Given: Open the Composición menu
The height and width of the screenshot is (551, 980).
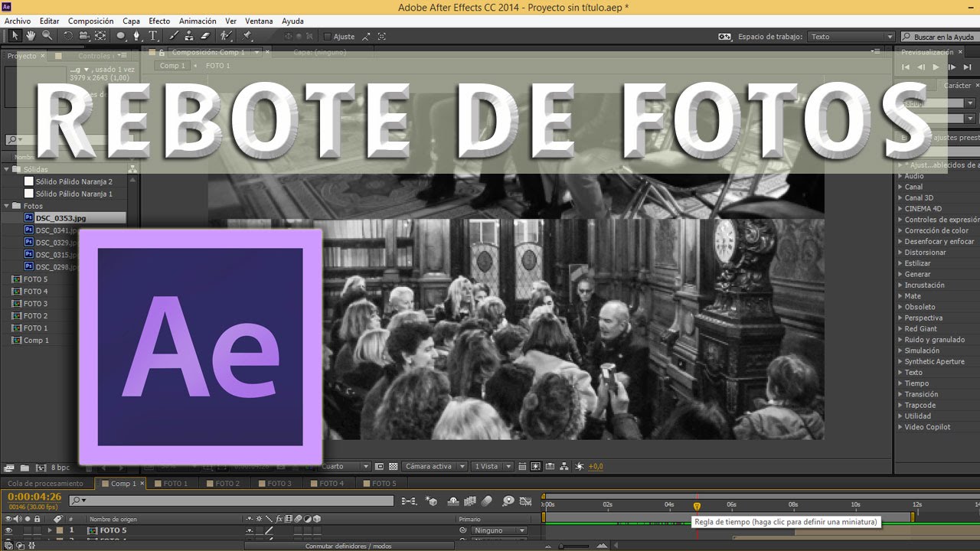Looking at the screenshot, I should tap(90, 21).
